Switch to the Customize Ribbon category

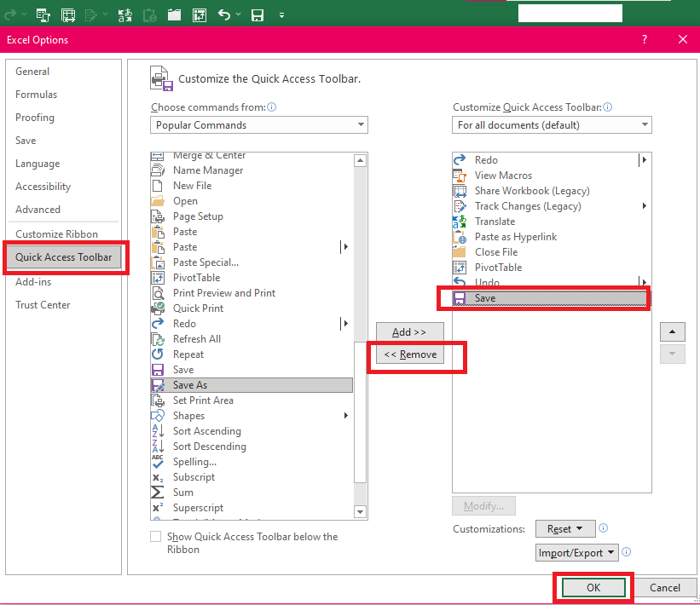(56, 234)
